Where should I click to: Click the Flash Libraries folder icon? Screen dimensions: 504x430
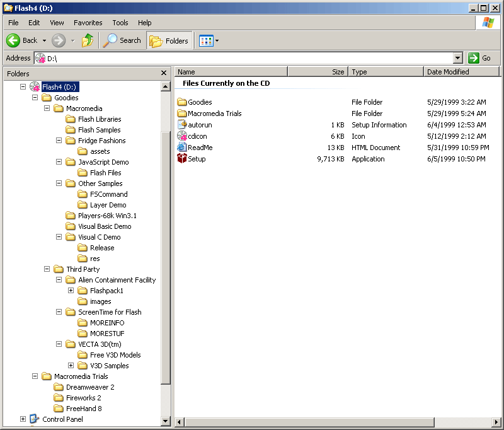click(71, 119)
